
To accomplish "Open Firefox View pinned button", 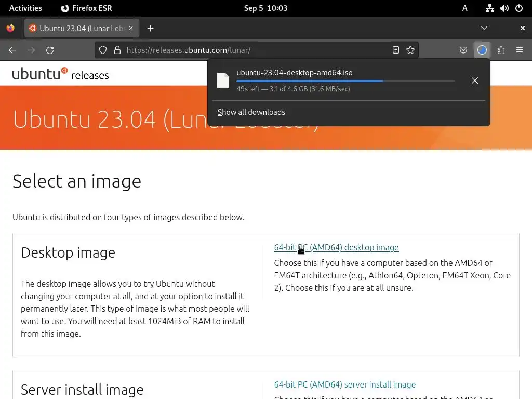I will click(10, 28).
